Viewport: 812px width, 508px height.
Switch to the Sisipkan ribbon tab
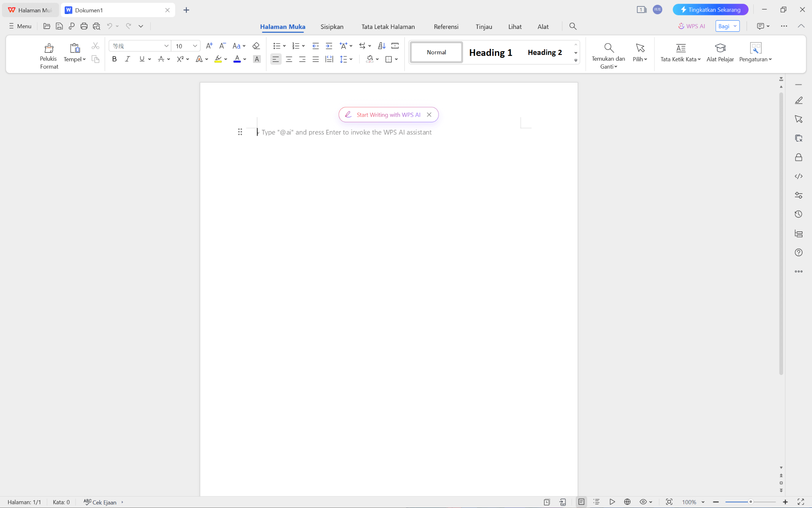[x=331, y=26]
